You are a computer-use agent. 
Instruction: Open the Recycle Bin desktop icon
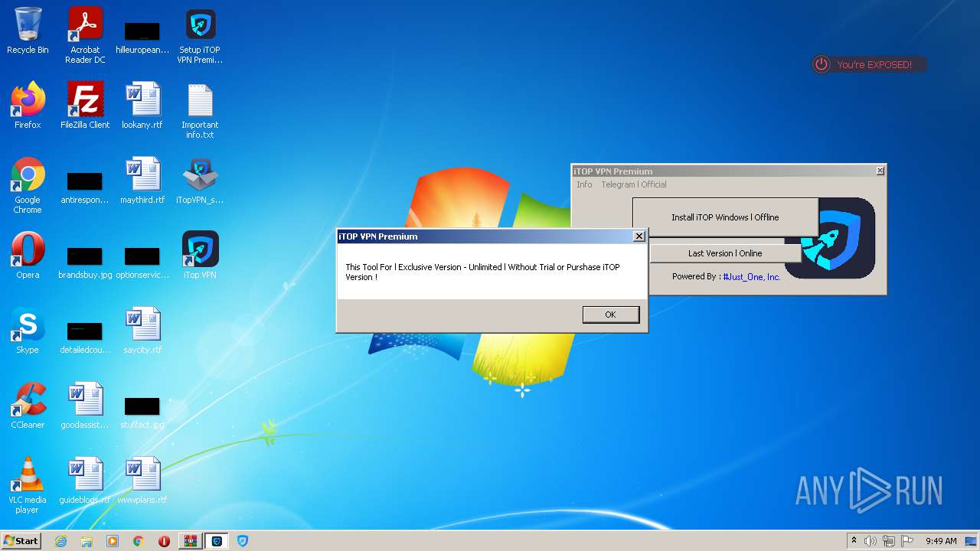[28, 31]
